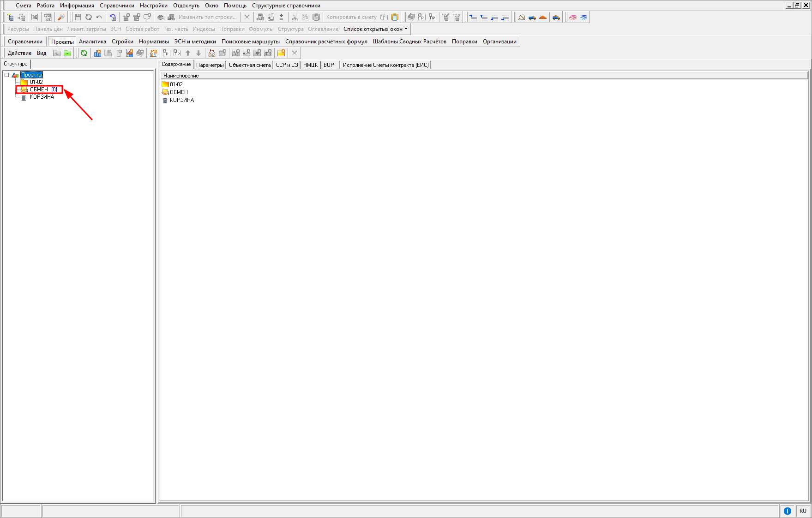812x518 pixels.
Task: Open the Работа menu
Action: pos(46,6)
